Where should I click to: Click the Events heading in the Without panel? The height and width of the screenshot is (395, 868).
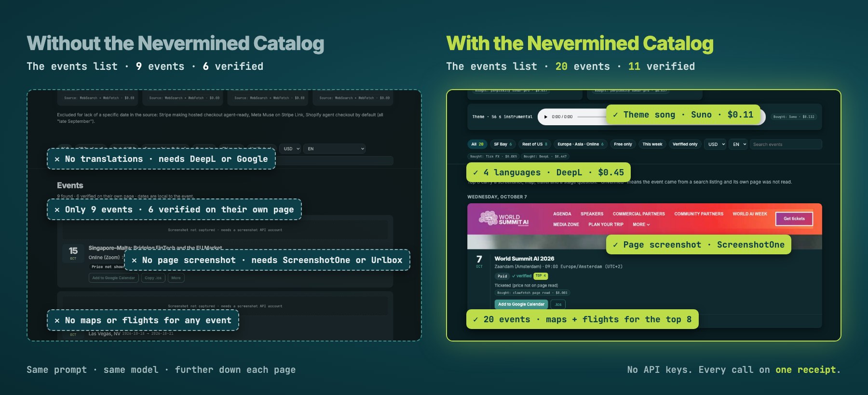pyautogui.click(x=70, y=185)
